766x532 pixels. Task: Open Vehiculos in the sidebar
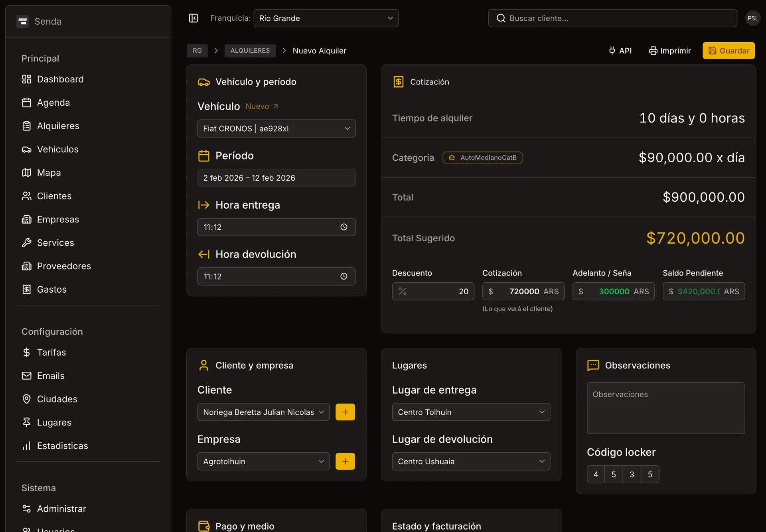click(57, 149)
